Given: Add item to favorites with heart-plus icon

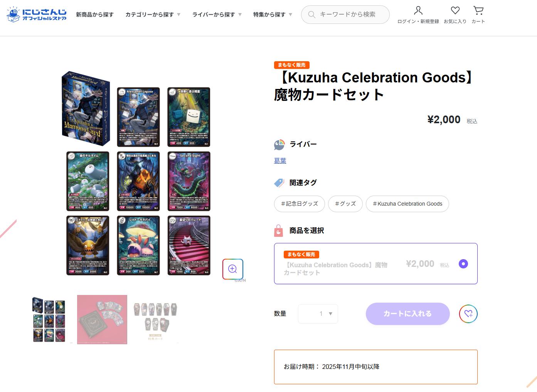Looking at the screenshot, I should click(x=468, y=314).
